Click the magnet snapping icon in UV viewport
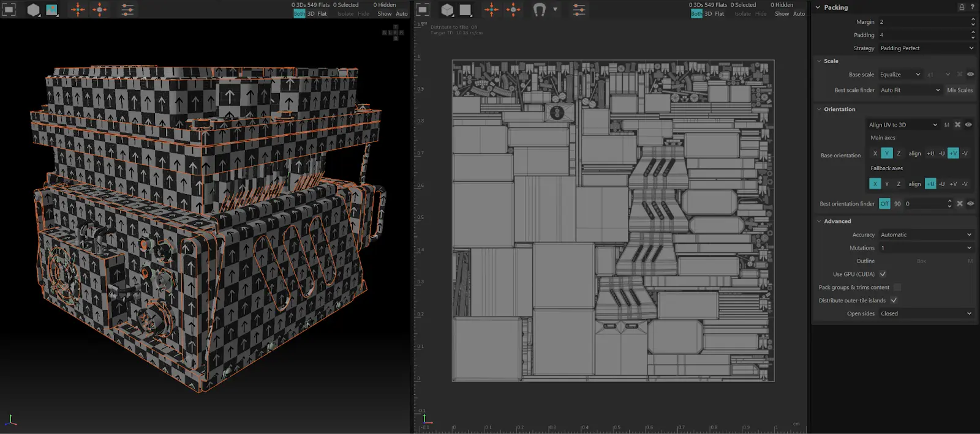 (540, 10)
